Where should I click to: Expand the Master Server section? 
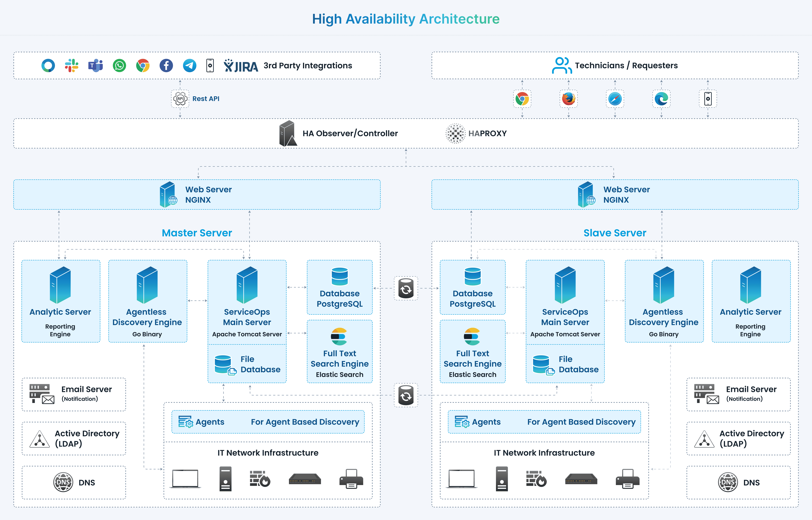coord(197,233)
